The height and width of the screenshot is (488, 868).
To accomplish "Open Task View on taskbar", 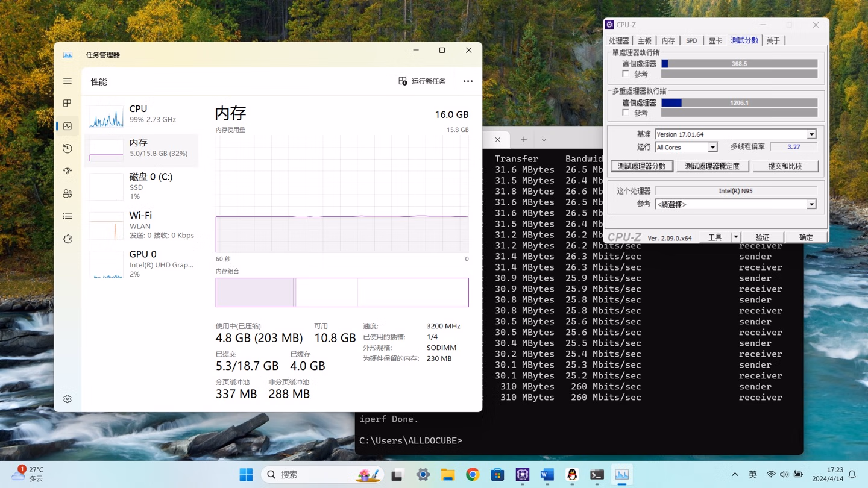I will point(397,475).
